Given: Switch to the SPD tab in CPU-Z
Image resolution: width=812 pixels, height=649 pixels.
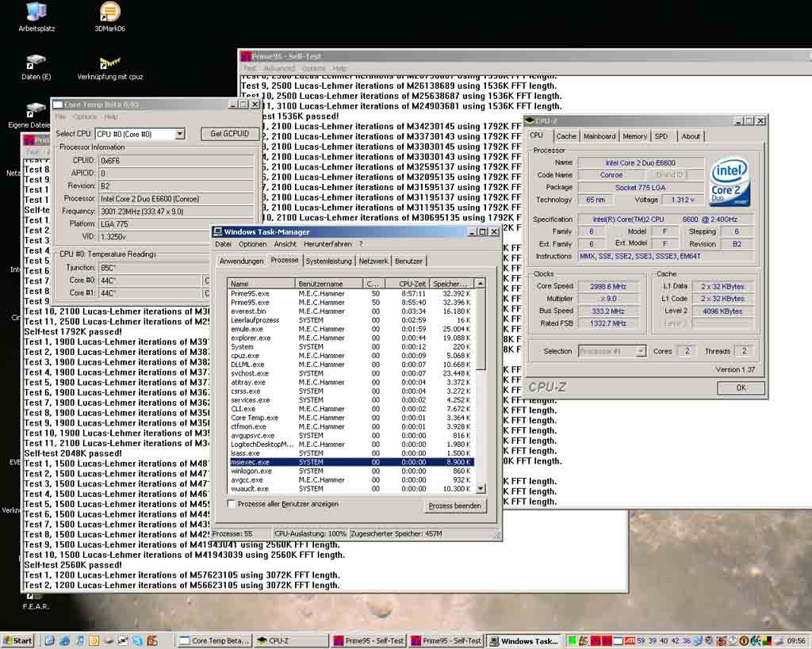Looking at the screenshot, I should 661,136.
